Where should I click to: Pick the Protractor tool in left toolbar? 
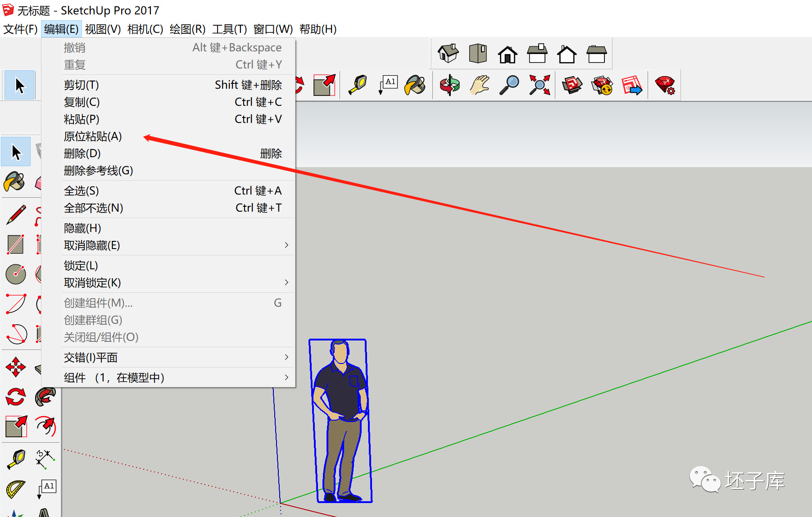click(16, 490)
